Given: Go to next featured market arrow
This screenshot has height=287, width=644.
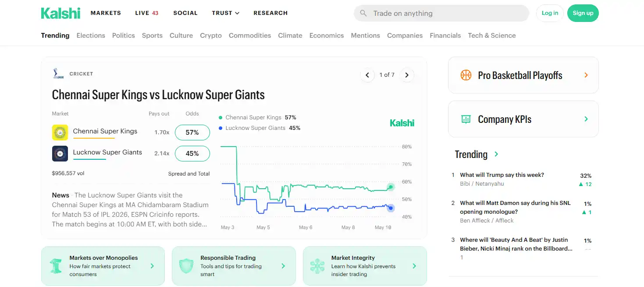Looking at the screenshot, I should pos(407,75).
